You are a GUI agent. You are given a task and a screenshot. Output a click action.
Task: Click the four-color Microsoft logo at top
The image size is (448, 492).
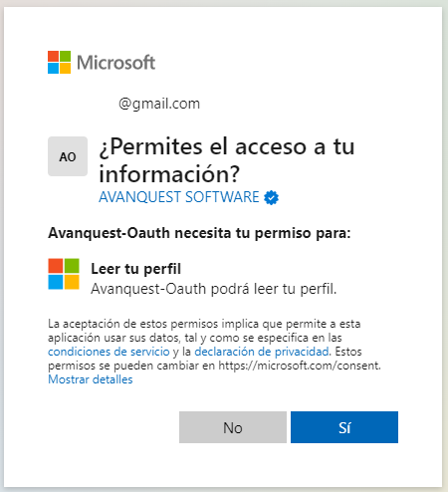59,62
